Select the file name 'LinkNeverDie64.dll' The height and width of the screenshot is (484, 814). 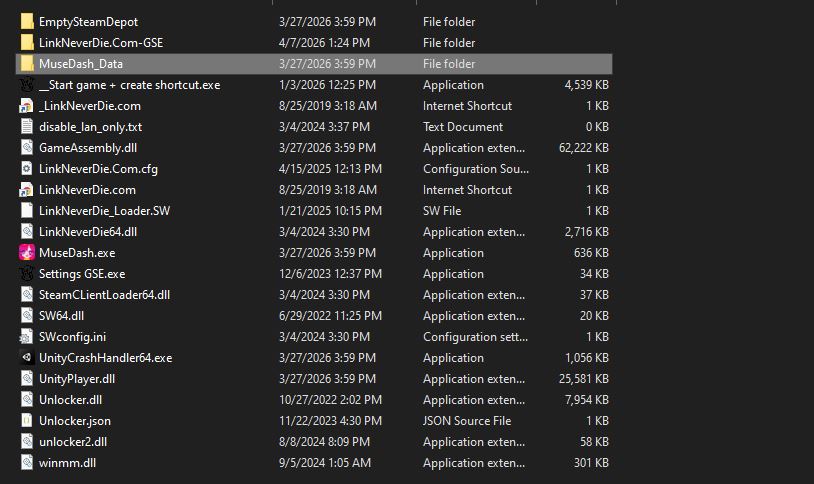pos(88,232)
